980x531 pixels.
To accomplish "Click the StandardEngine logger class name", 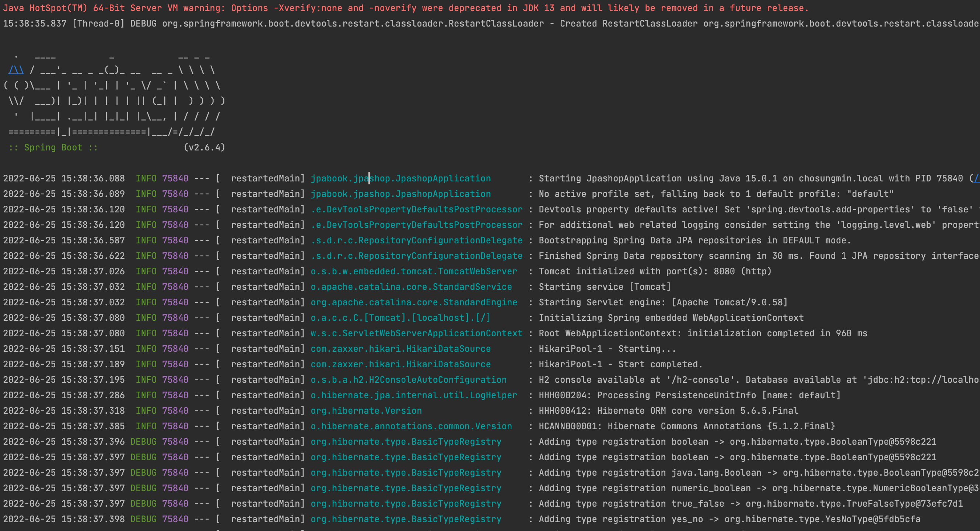I will click(x=413, y=303).
